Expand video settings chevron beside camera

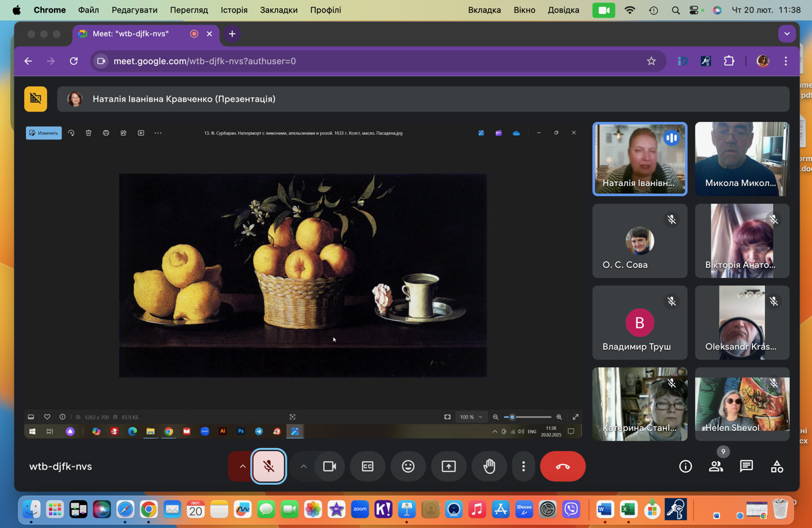(303, 466)
